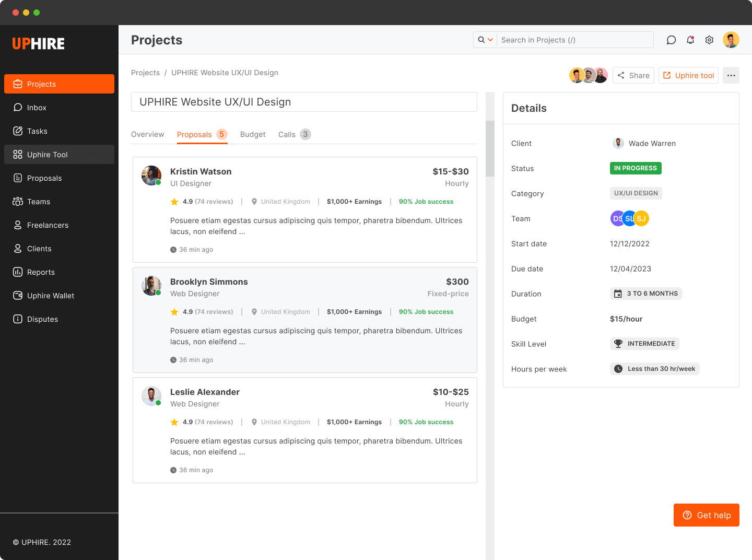This screenshot has height=560, width=752.
Task: Focus the Search in Projects field
Action: [x=574, y=40]
